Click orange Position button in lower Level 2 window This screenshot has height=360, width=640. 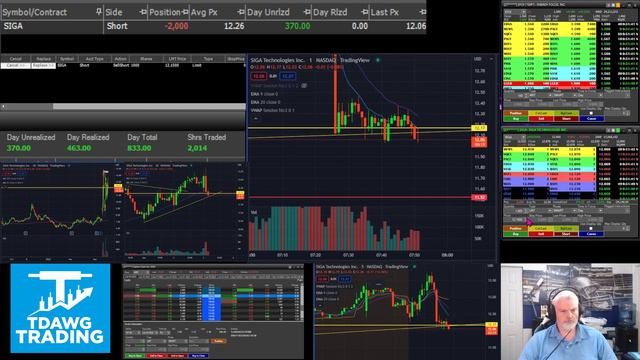pyautogui.click(x=515, y=229)
